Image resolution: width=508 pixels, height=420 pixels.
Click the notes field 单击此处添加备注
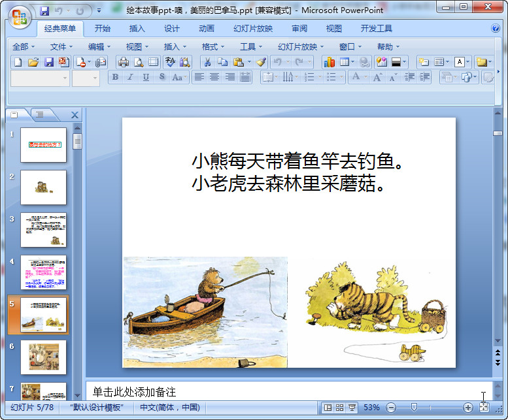[289, 391]
